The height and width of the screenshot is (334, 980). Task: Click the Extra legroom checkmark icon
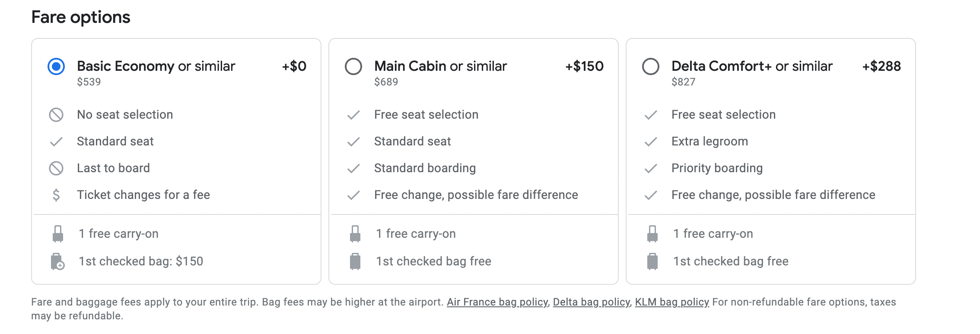[x=651, y=142]
